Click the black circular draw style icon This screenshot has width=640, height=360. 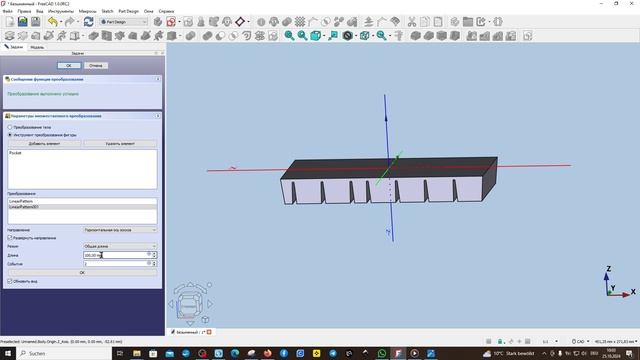point(347,36)
